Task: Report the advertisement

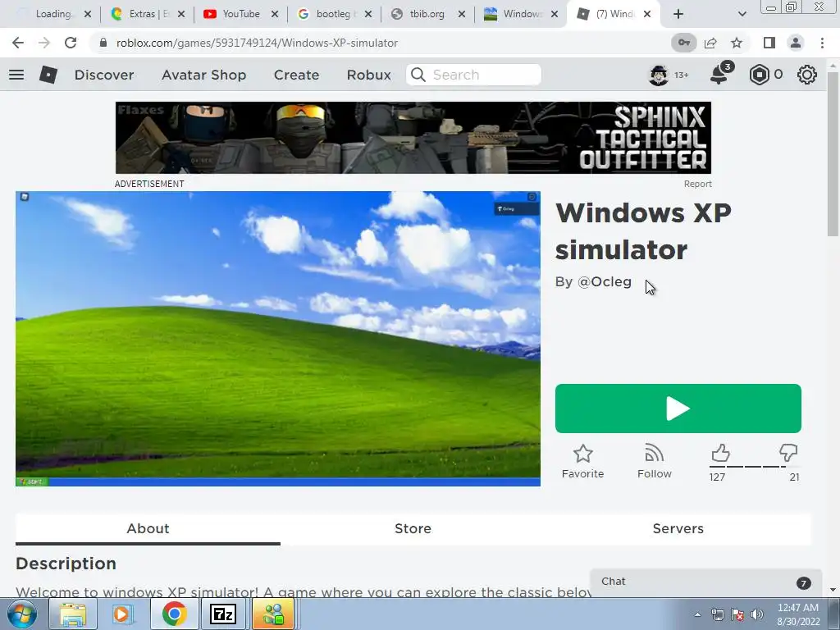Action: (x=697, y=184)
